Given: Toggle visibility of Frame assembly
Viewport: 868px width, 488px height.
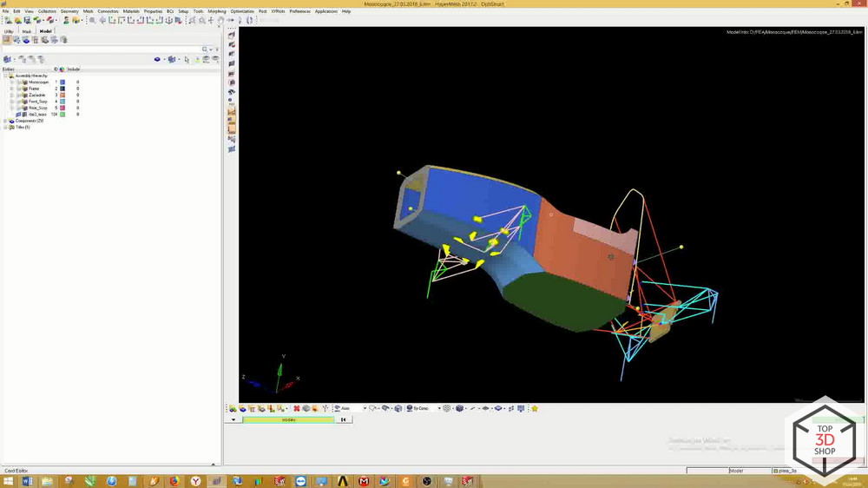Looking at the screenshot, I should (25, 89).
